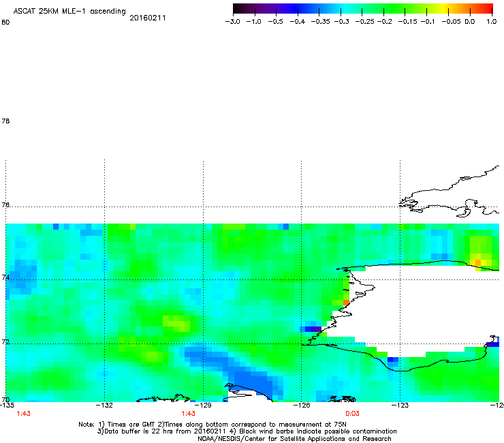Click the color bar label 1.0
The height and width of the screenshot is (443, 504).
click(492, 22)
